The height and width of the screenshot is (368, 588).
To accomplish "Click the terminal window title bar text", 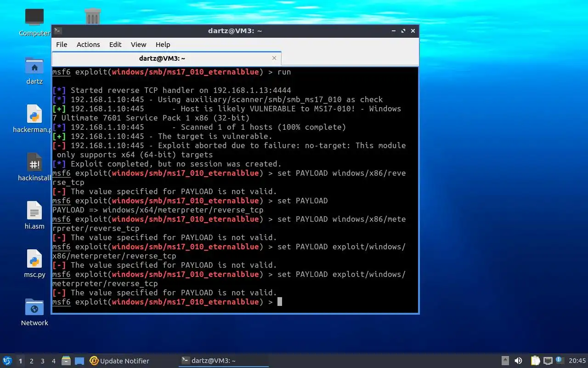I will pyautogui.click(x=235, y=31).
